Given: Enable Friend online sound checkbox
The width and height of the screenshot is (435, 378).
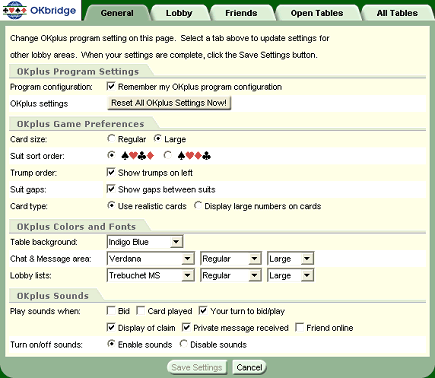Looking at the screenshot, I should (300, 327).
